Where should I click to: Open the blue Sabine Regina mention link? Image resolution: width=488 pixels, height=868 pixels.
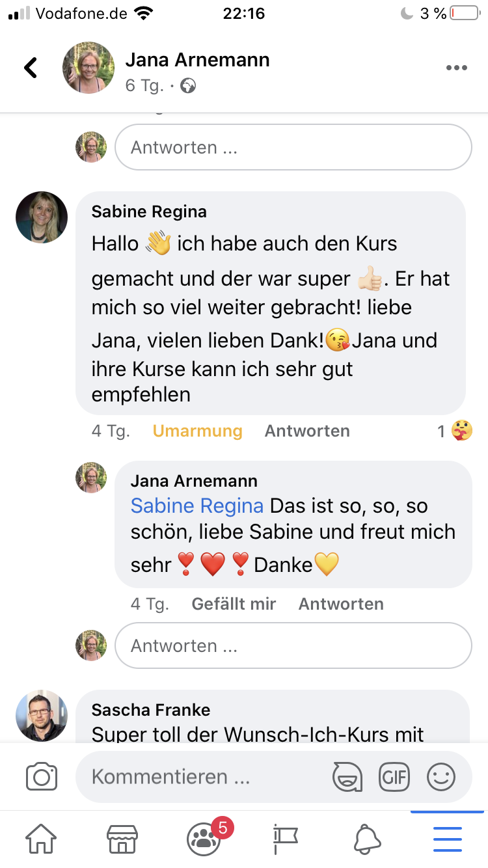point(197,506)
